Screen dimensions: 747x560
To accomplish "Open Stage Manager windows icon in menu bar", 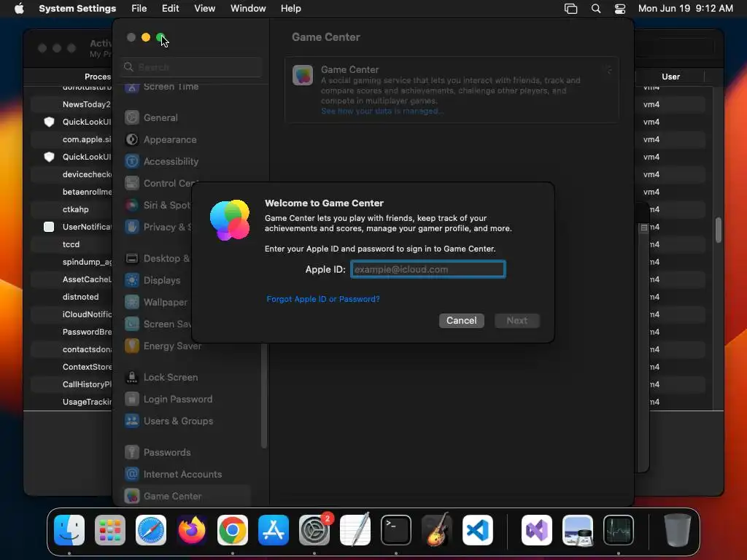I will (x=570, y=9).
